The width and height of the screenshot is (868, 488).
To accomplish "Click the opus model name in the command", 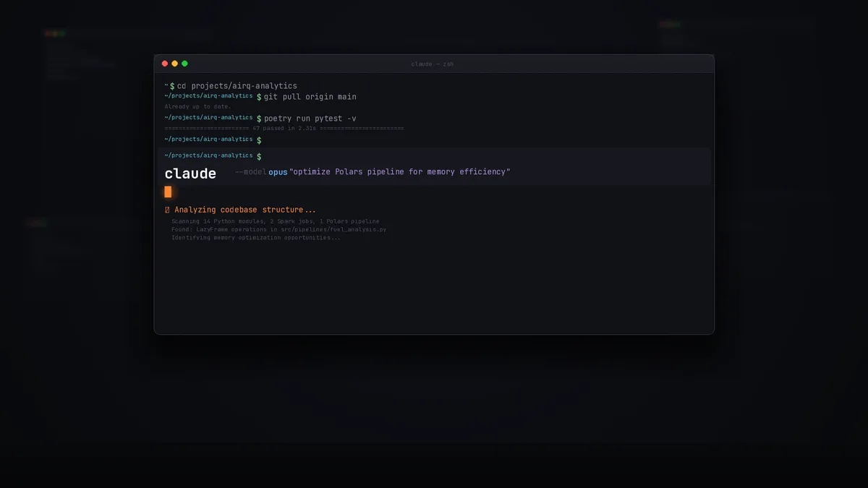I will pos(277,172).
